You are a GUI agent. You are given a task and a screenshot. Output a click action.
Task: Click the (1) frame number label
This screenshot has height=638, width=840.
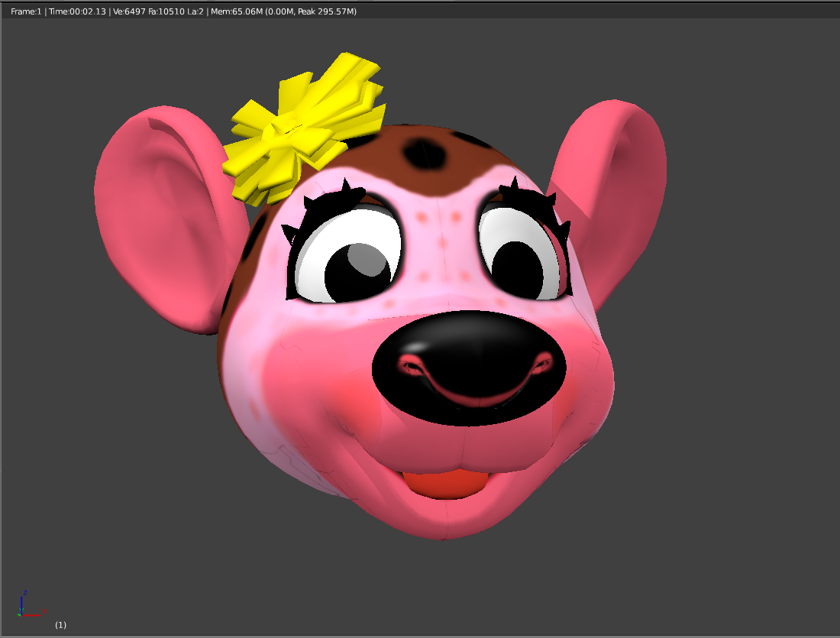pyautogui.click(x=60, y=624)
